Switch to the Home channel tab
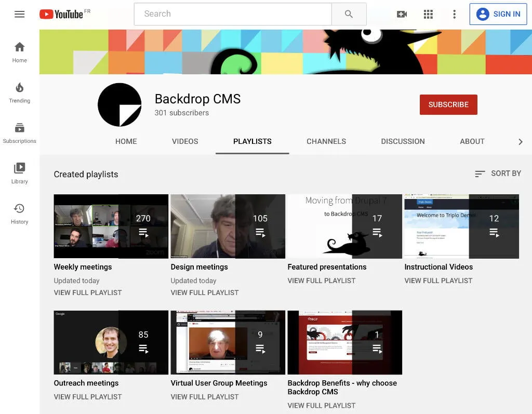 [126, 141]
